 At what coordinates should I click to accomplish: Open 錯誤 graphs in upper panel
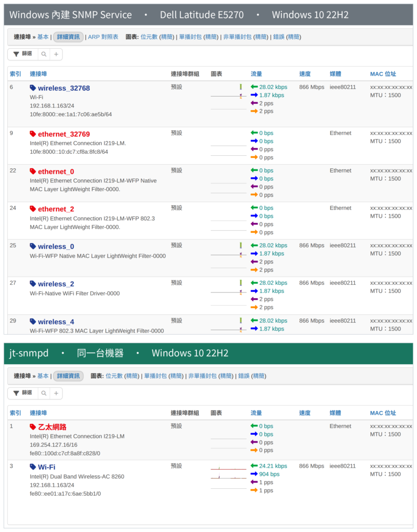pos(279,37)
